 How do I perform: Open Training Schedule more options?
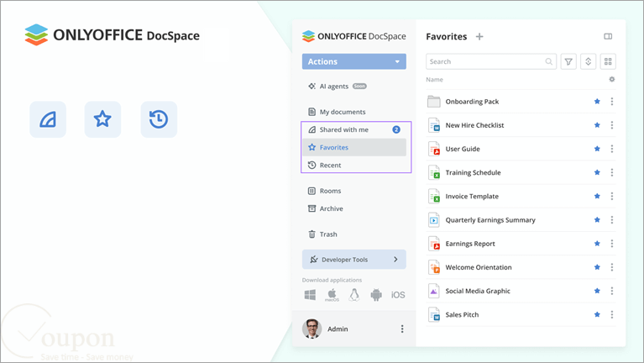pyautogui.click(x=611, y=172)
